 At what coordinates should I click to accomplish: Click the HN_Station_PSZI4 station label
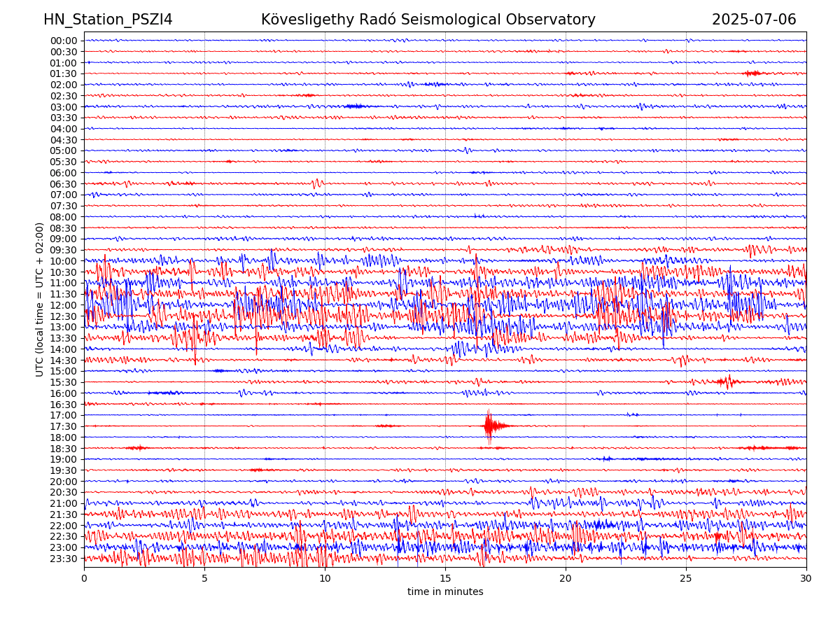point(108,20)
